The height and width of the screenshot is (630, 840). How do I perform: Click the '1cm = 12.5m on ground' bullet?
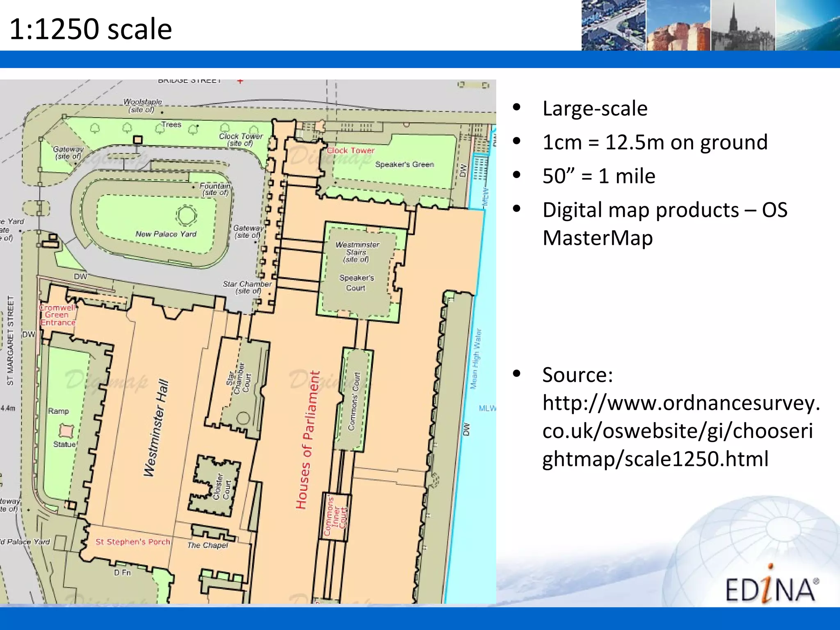(x=655, y=142)
